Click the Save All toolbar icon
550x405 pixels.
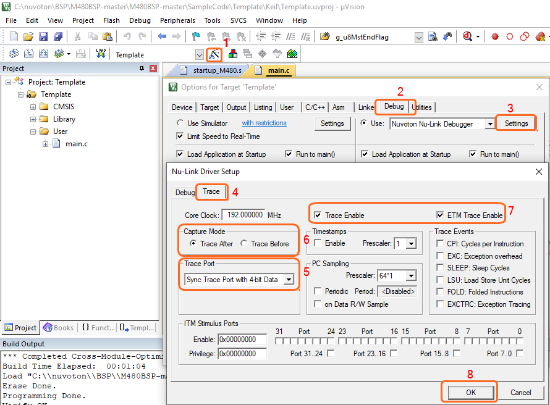[x=58, y=36]
